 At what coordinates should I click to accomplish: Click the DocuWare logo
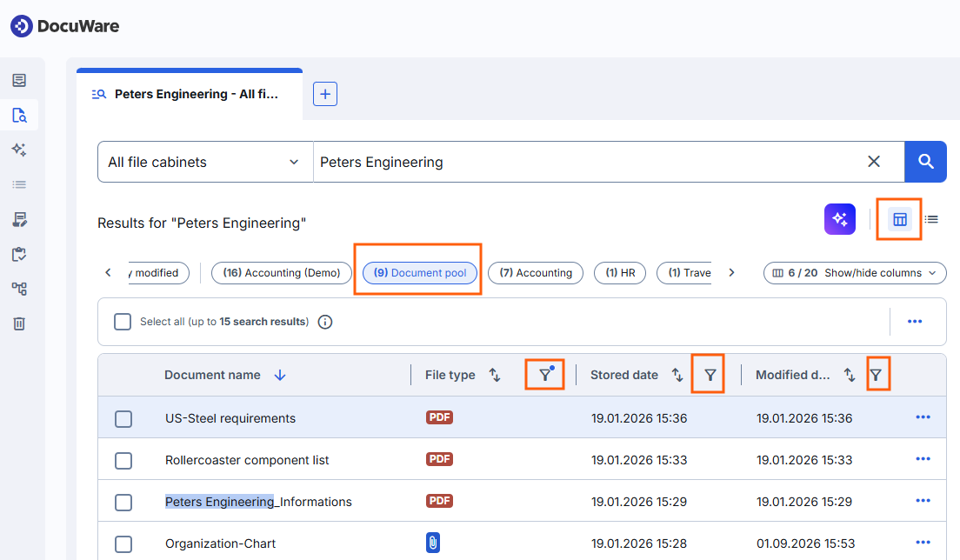(x=65, y=26)
